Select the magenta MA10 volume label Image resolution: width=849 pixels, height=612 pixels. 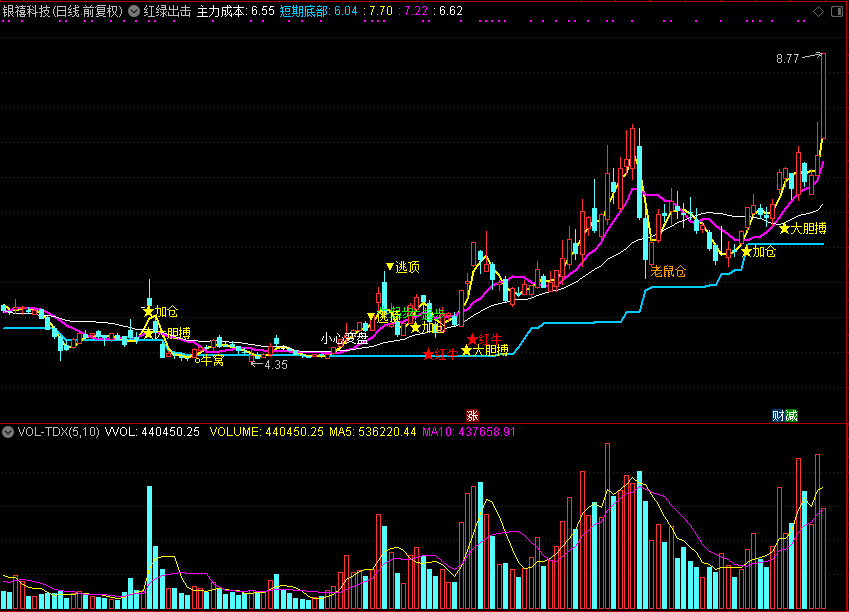pyautogui.click(x=469, y=432)
